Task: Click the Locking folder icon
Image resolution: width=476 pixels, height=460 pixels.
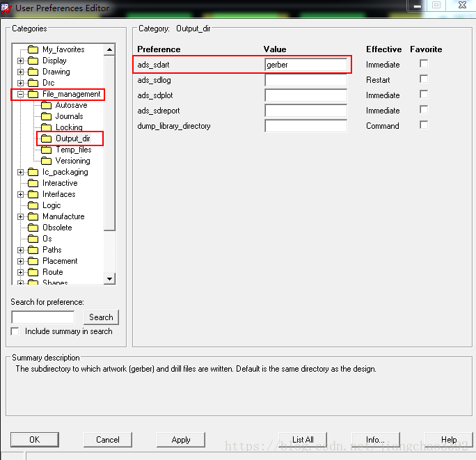Action: pyautogui.click(x=46, y=127)
